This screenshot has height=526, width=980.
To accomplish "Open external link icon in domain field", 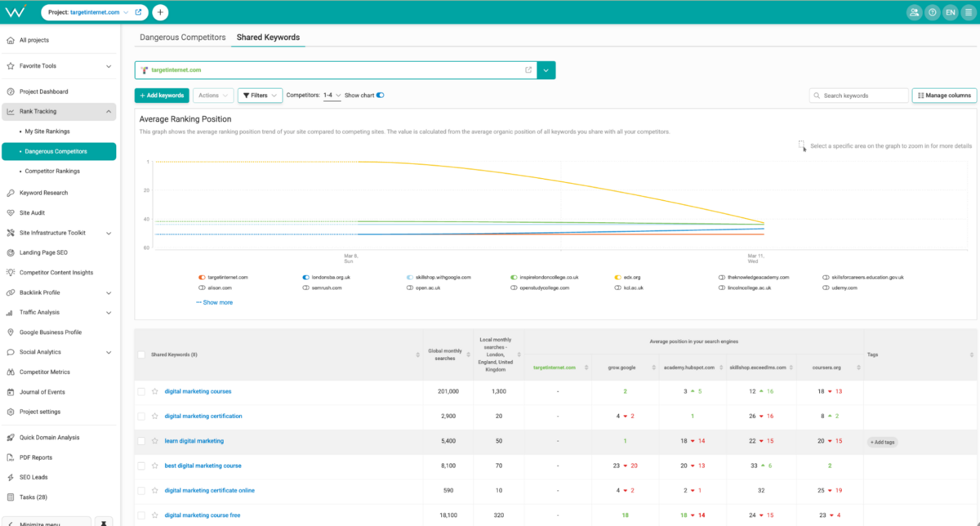I will coord(528,70).
